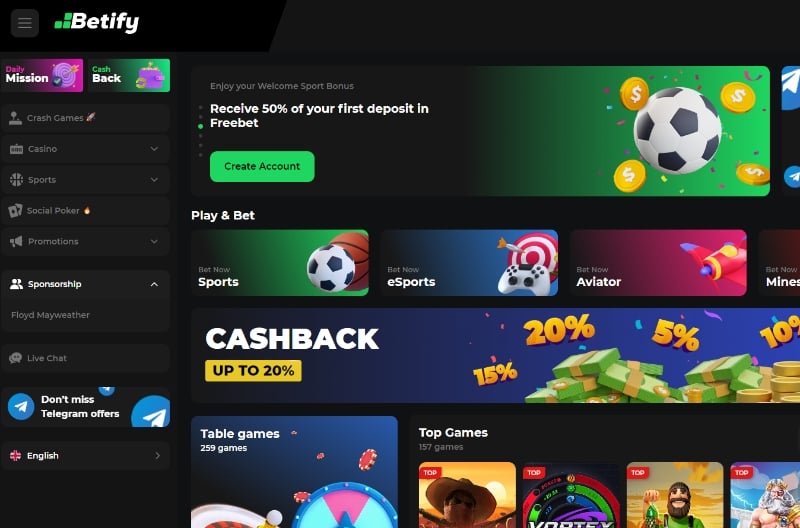
Task: Click the Social Poker cards icon
Action: [15, 210]
